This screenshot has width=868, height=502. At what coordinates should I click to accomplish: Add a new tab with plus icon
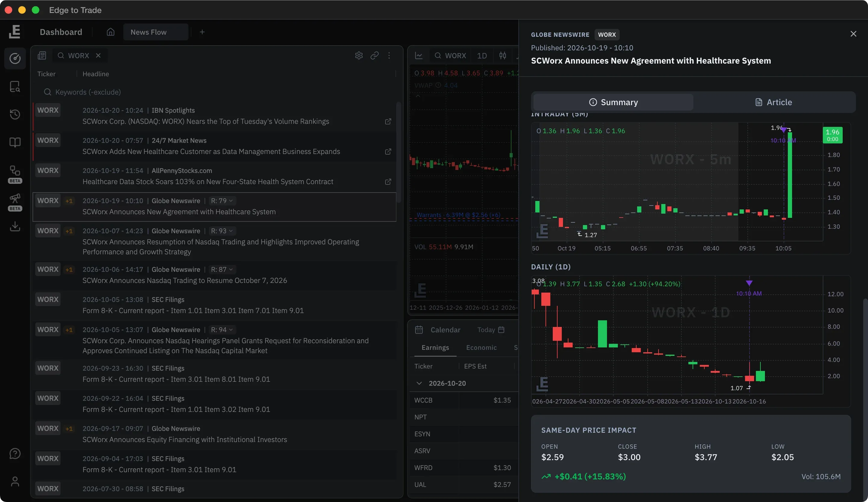pyautogui.click(x=202, y=32)
